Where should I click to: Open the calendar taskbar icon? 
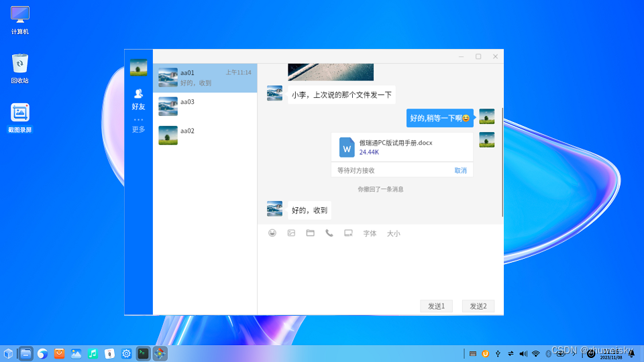click(109, 353)
